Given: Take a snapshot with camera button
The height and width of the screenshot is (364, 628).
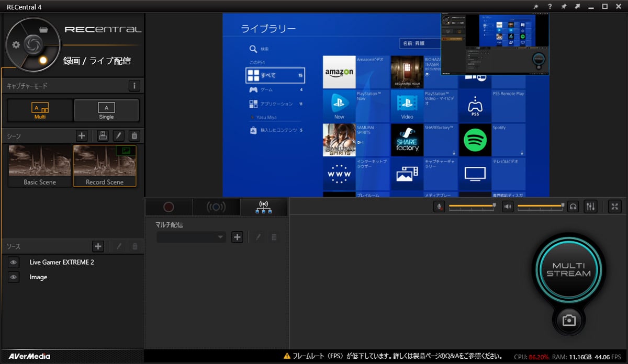Looking at the screenshot, I should pos(569,321).
